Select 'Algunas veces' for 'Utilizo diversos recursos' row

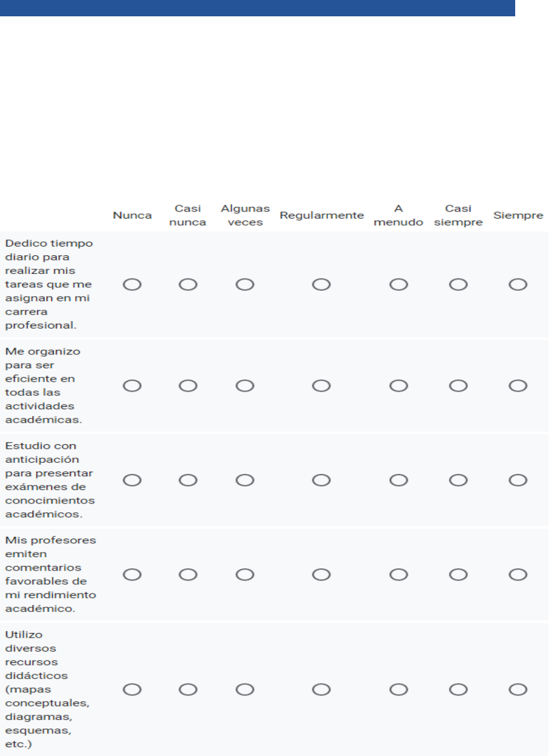(245, 690)
